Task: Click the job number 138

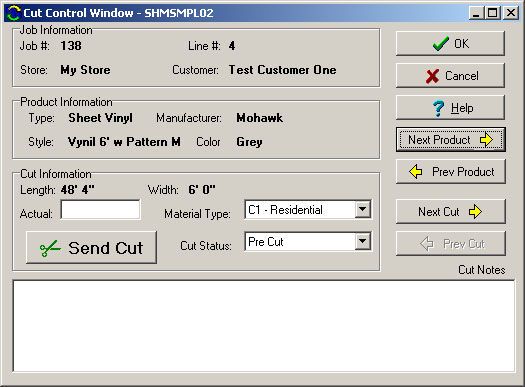Action: click(x=71, y=46)
